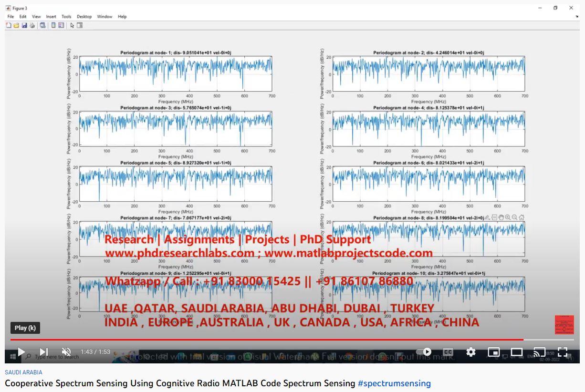The height and width of the screenshot is (392, 585).
Task: Open the Insert menu in the Figure window
Action: point(51,17)
